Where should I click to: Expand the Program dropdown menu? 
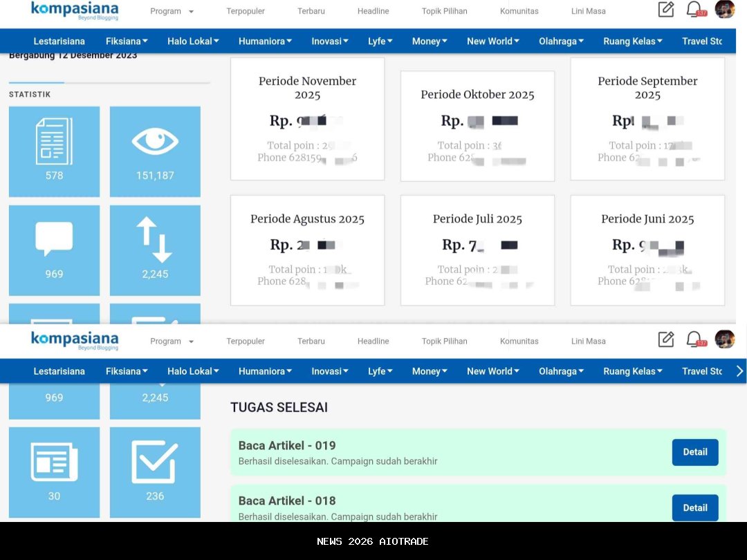[x=171, y=11]
